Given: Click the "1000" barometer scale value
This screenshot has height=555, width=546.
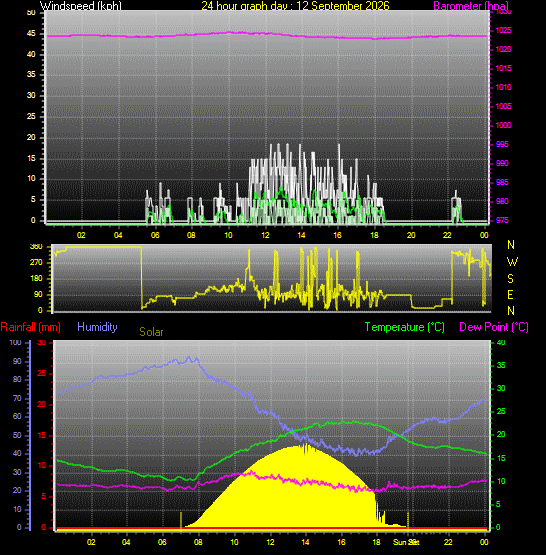Looking at the screenshot, I should [503, 125].
